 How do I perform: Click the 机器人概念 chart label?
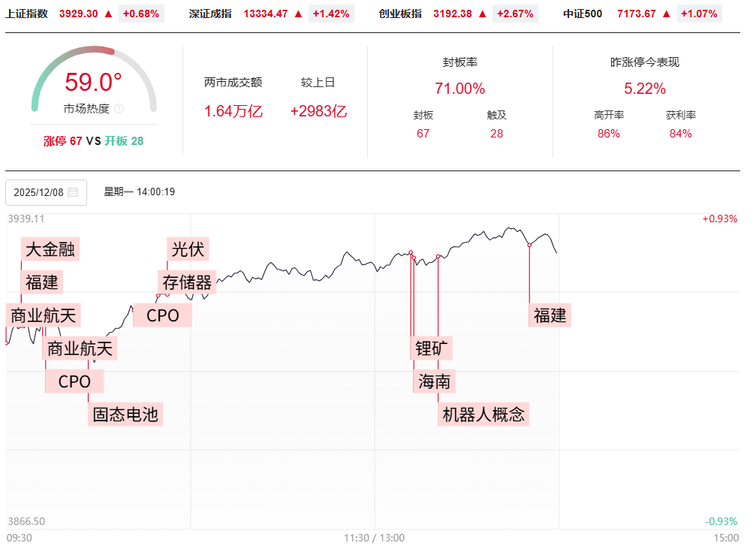point(483,414)
